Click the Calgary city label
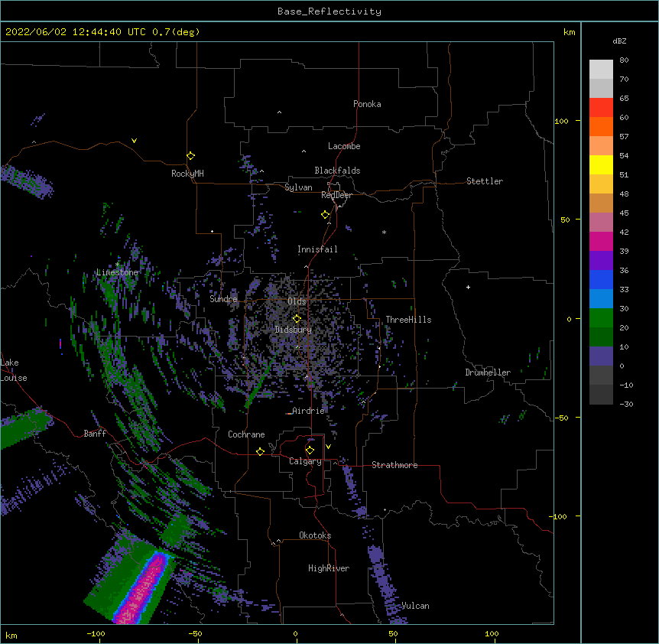The image size is (659, 644). [x=305, y=461]
